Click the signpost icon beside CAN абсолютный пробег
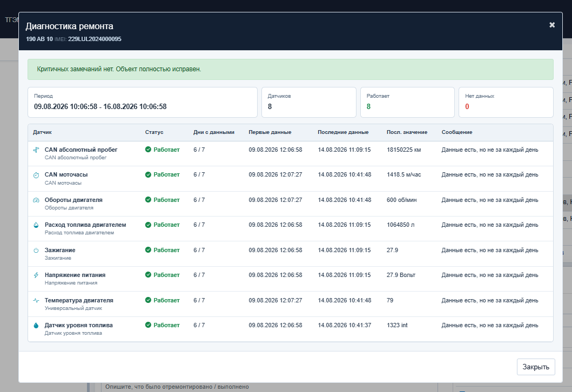The height and width of the screenshot is (392, 572). (36, 150)
